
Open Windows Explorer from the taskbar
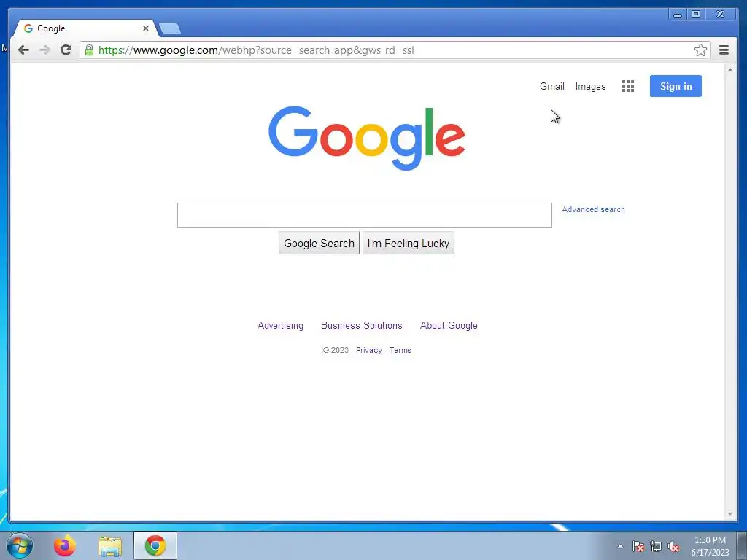pyautogui.click(x=110, y=545)
